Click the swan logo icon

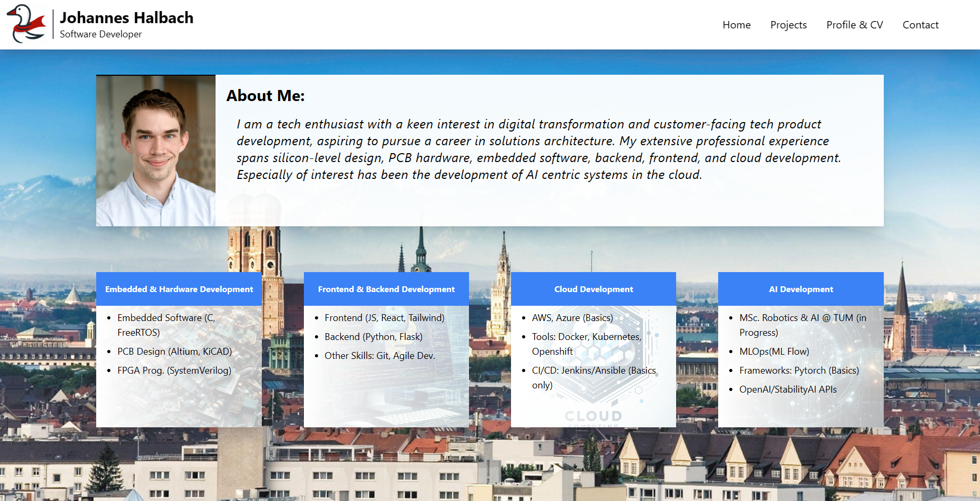tap(26, 24)
